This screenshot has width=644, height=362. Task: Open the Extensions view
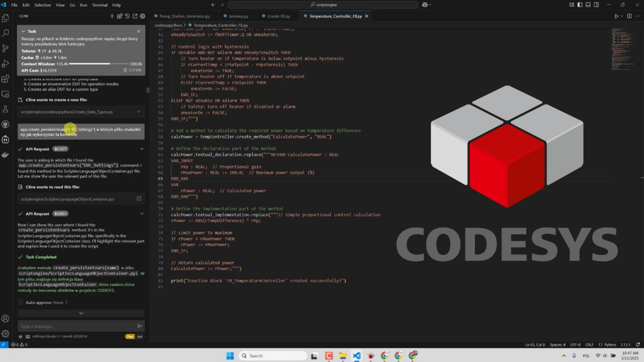pos(5,80)
